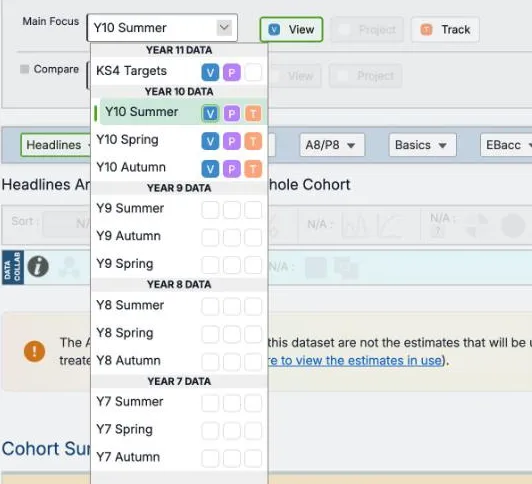Screen dimensions: 532x484
Task: Click third empty box in Y9 Summer row
Action: [253, 210]
